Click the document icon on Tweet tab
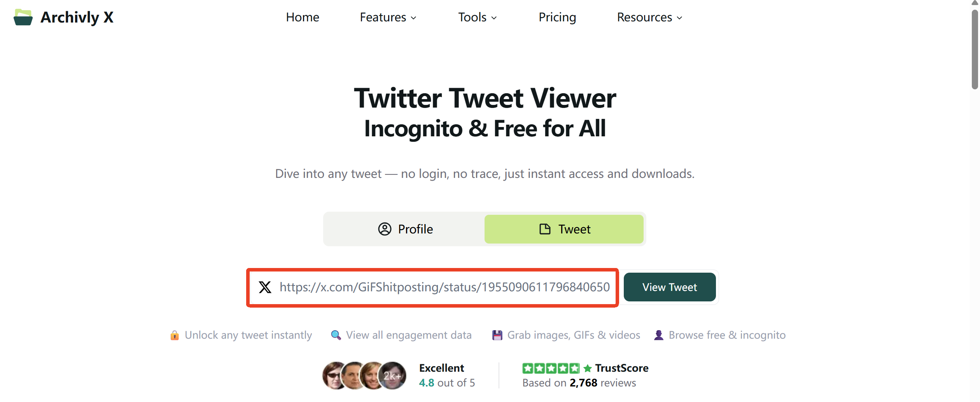The image size is (980, 402). point(545,229)
